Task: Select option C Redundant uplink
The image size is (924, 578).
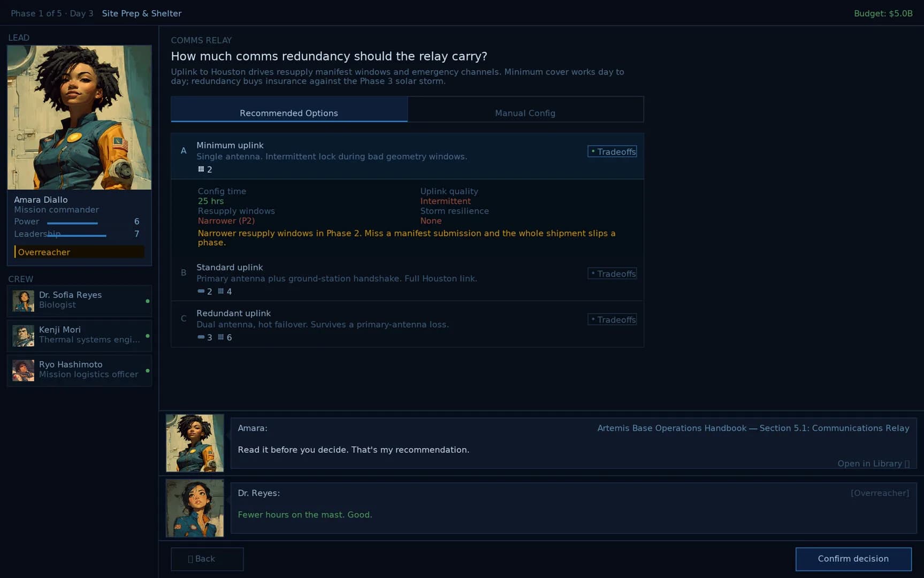Action: point(407,324)
